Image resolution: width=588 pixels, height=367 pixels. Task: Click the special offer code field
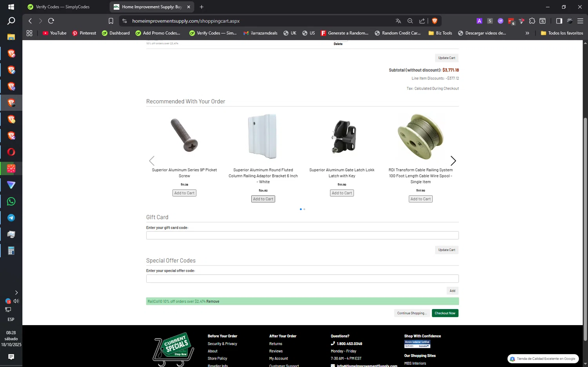pyautogui.click(x=302, y=278)
